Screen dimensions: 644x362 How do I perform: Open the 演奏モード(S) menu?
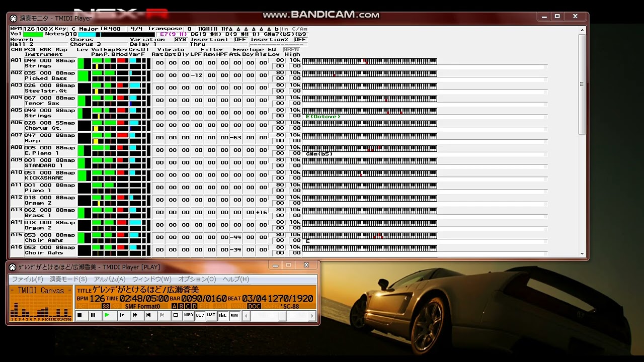tap(68, 279)
